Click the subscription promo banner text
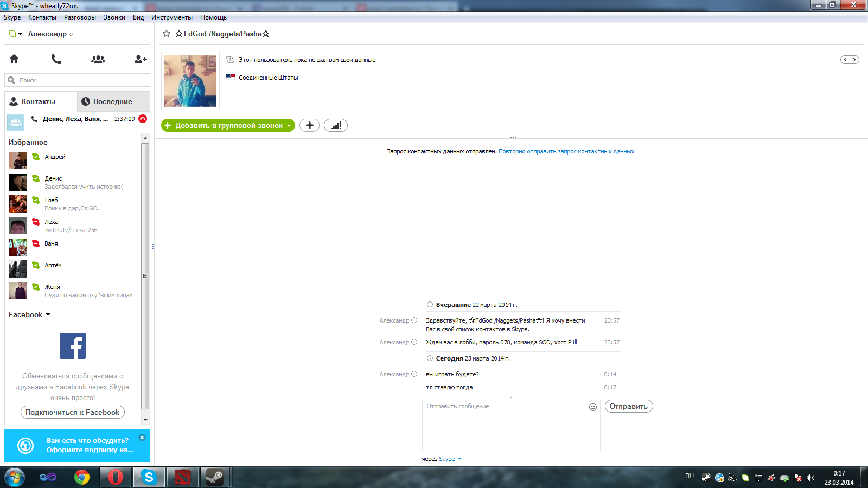The image size is (868, 488). coord(90,445)
